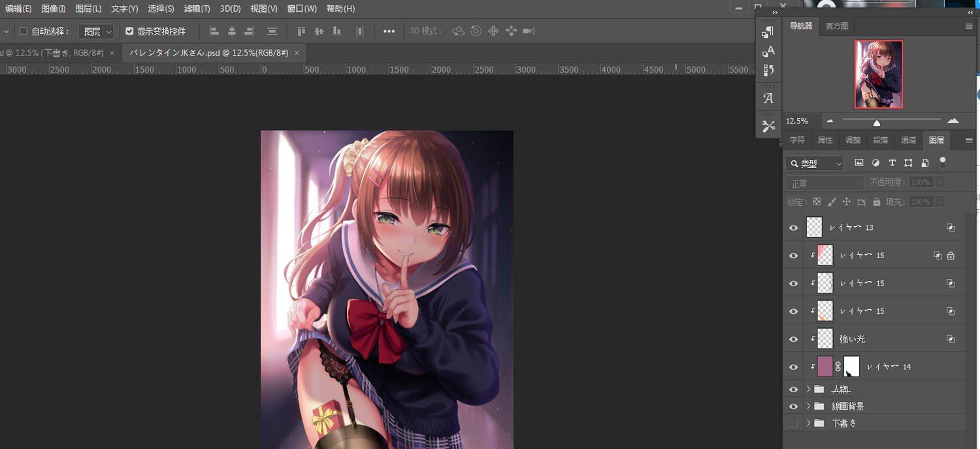Lock transparent pixels checkerboard icon
Viewport: 980px width, 449px height.
pyautogui.click(x=817, y=202)
